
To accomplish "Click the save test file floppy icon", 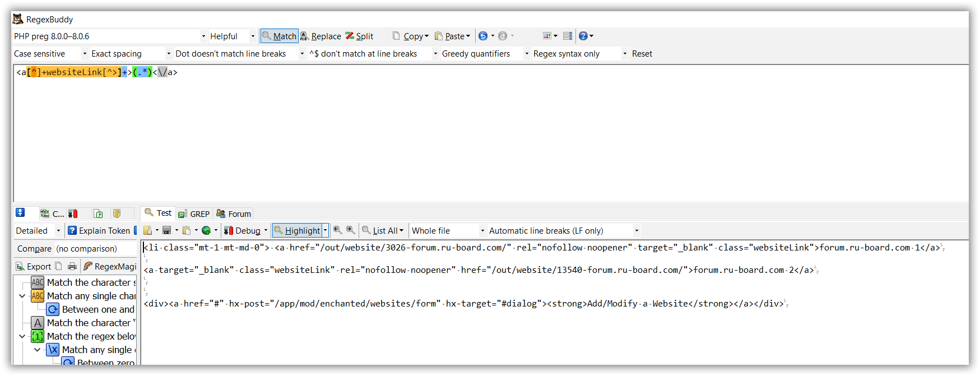I will click(x=166, y=230).
